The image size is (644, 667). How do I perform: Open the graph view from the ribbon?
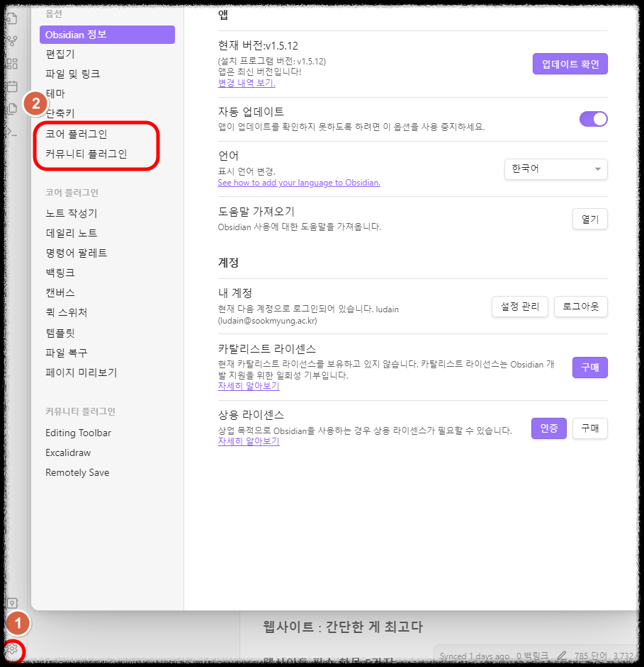[11, 41]
